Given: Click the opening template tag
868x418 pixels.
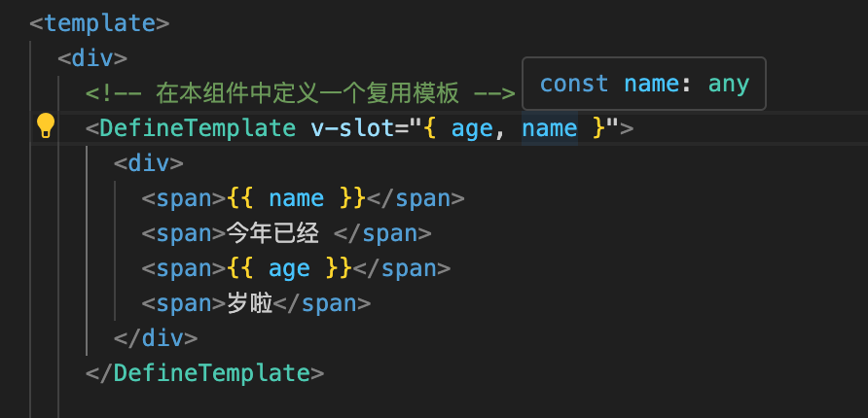Looking at the screenshot, I should 99,23.
